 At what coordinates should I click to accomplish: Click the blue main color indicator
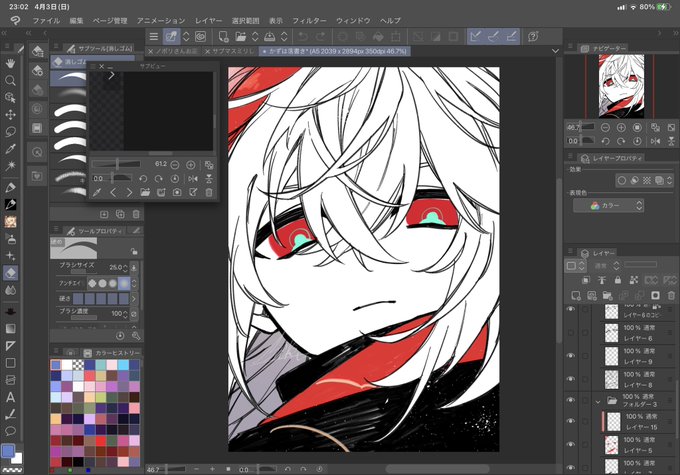click(8, 451)
